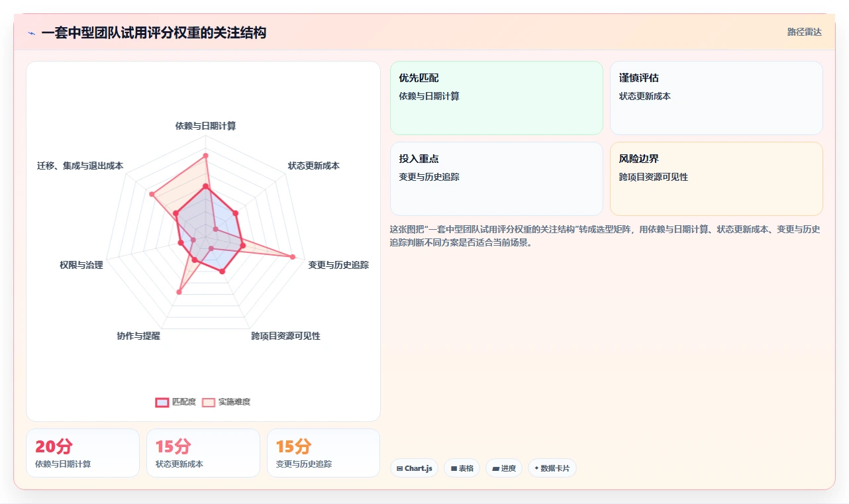Open the 投入重点 card
This screenshot has height=504, width=849.
[497, 179]
